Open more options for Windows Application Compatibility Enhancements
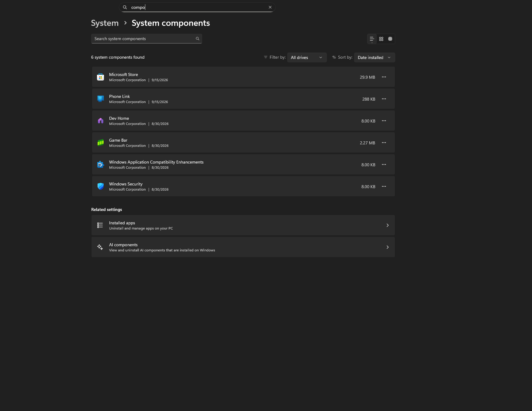The height and width of the screenshot is (411, 532). click(384, 164)
